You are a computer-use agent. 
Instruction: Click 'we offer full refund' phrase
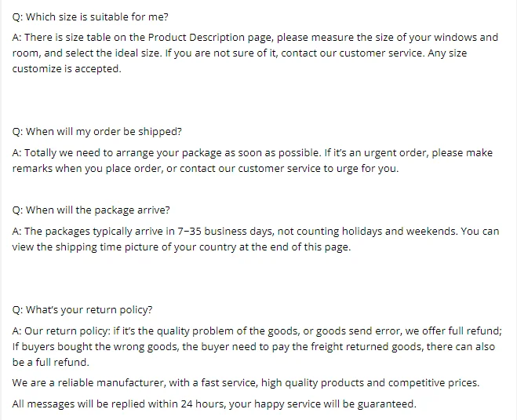click(453, 331)
